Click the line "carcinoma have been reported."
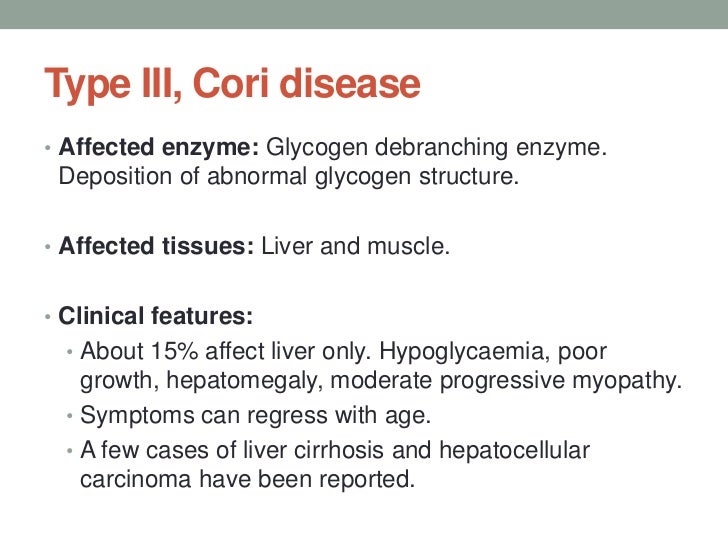This screenshot has height=546, width=728. coord(247,479)
